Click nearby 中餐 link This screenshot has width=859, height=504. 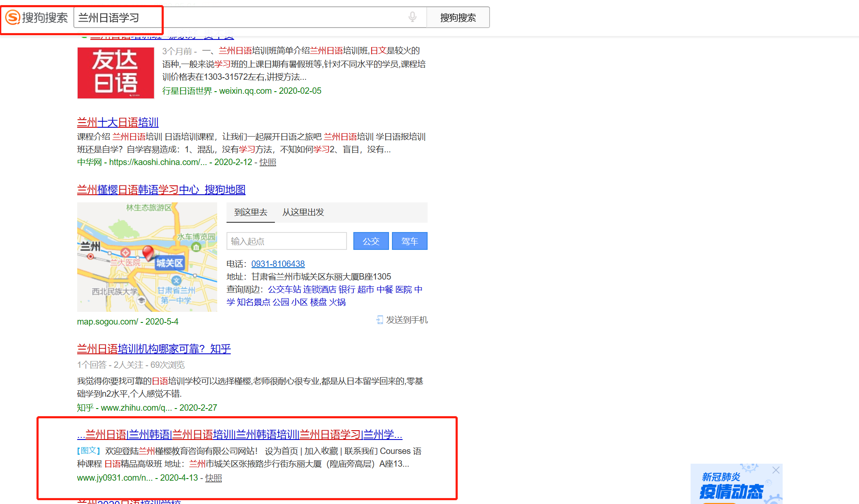pyautogui.click(x=385, y=289)
